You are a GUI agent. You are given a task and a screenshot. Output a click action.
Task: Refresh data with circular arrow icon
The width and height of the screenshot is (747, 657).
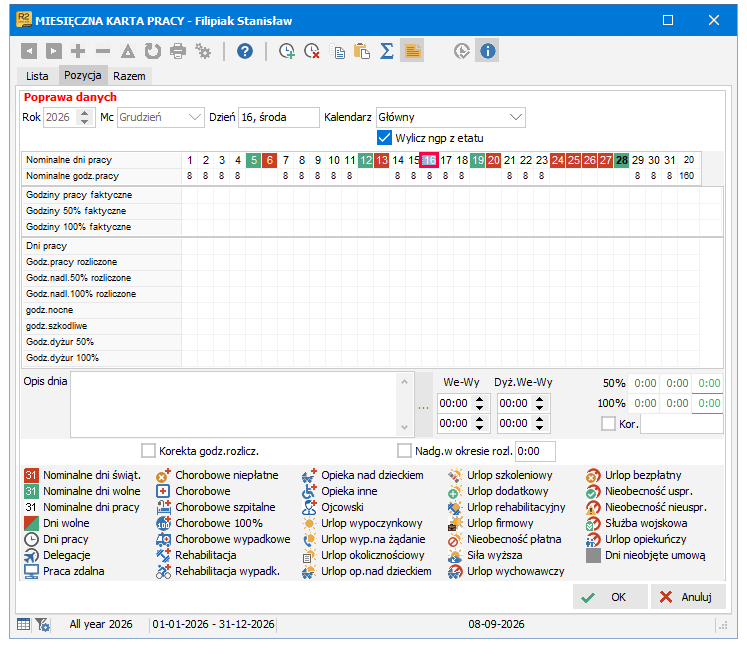(152, 51)
